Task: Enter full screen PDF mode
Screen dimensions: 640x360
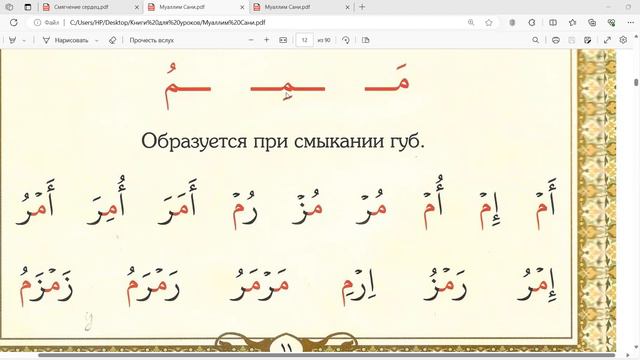Action: click(x=607, y=40)
